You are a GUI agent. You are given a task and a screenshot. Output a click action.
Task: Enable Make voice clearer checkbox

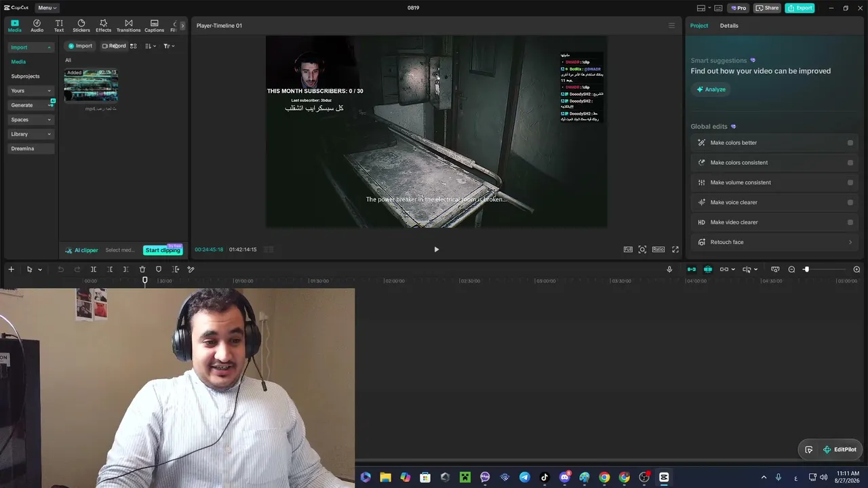850,203
